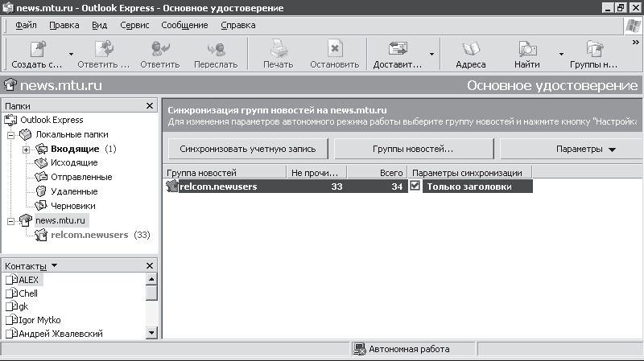Click the Удаленные trash folder icon
The width and height of the screenshot is (644, 361).
41,191
